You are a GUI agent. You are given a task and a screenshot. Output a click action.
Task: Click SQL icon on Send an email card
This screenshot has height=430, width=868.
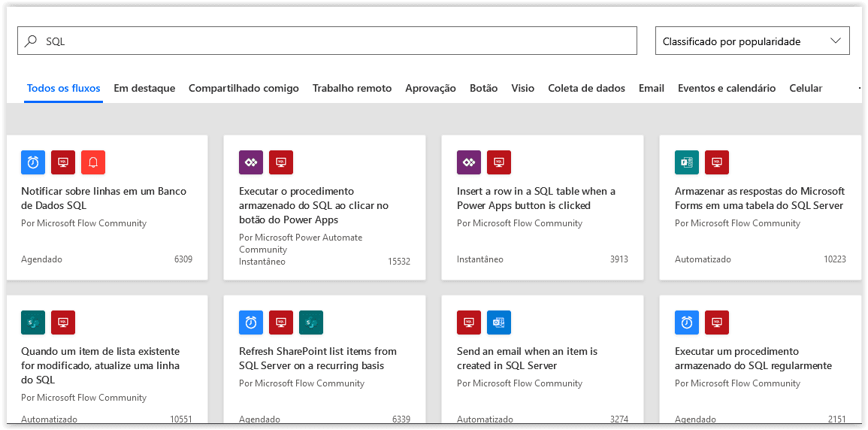470,322
